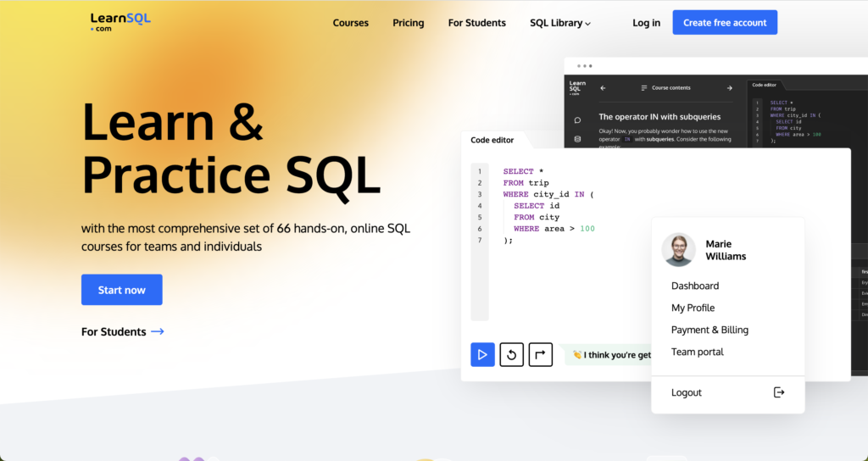
Task: Open Dashboard in the user menu
Action: [x=695, y=286]
